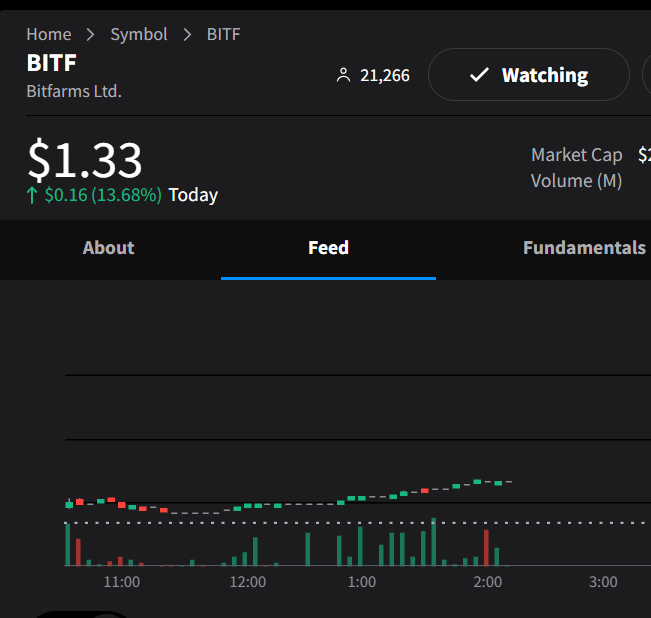Switch to the Feed tab
651x618 pixels.
pos(328,248)
